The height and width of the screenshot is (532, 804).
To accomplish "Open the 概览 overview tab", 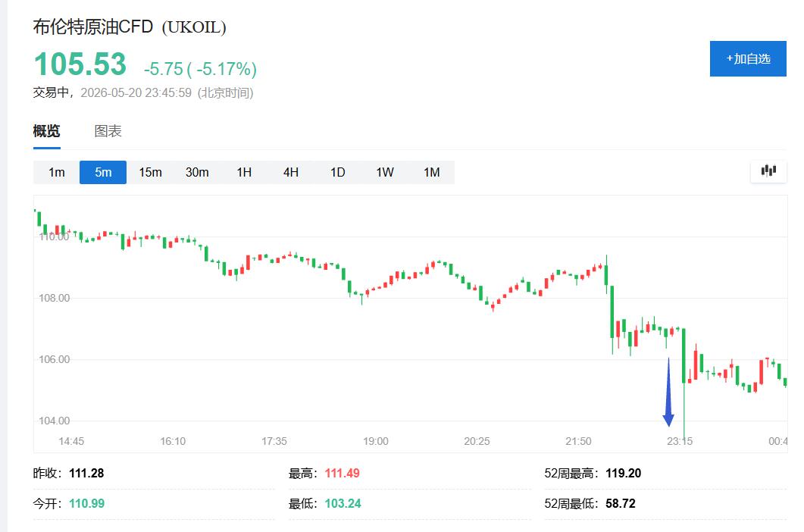I will pyautogui.click(x=47, y=131).
